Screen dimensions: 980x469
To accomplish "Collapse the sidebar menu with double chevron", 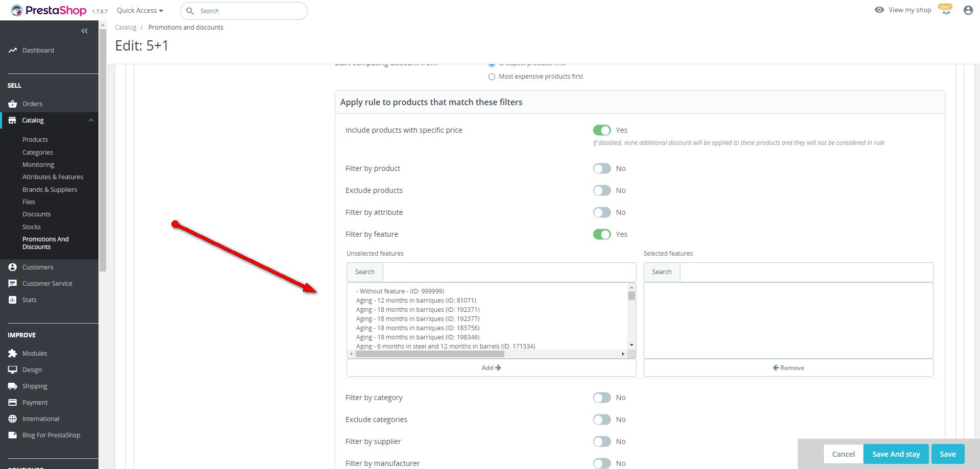I will 84,31.
